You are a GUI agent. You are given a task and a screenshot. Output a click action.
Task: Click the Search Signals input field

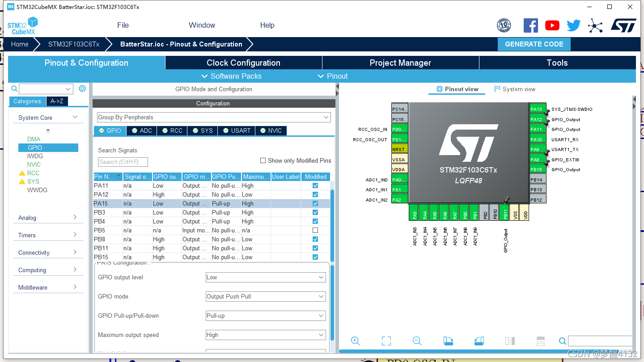123,162
